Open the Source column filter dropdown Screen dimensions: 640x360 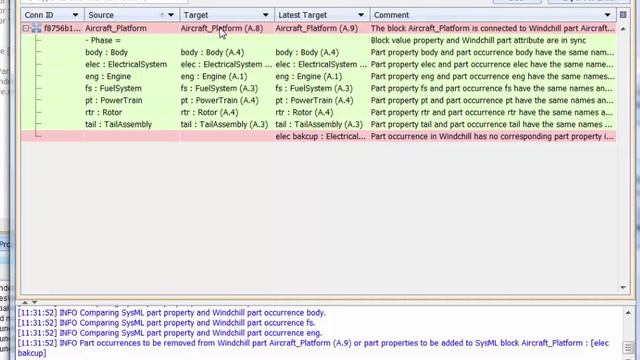coord(171,15)
